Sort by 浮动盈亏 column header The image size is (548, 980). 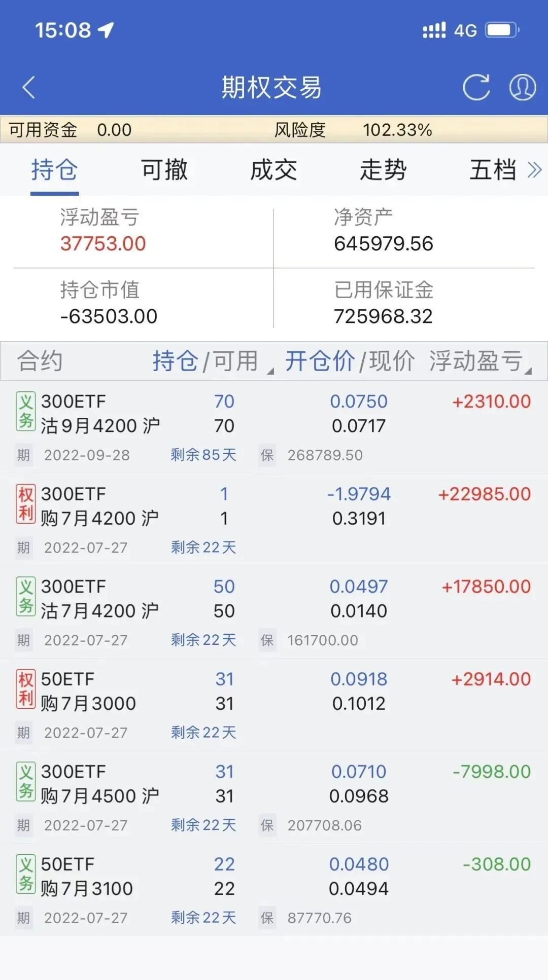point(477,361)
